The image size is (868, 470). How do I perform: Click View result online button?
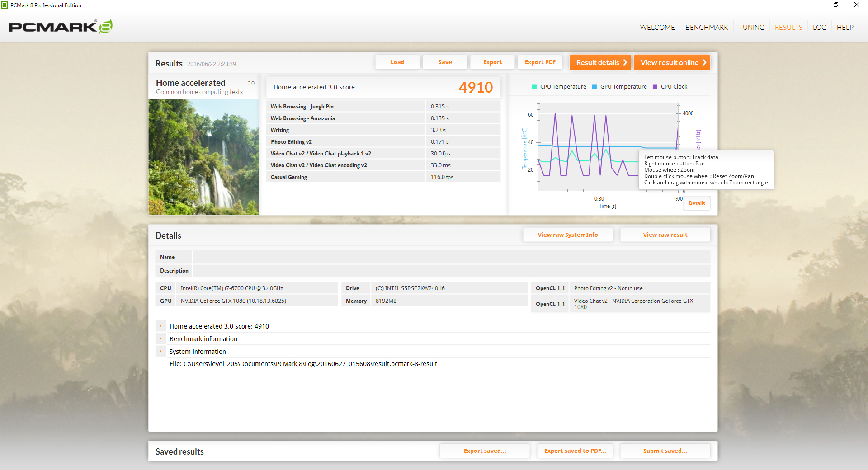671,62
